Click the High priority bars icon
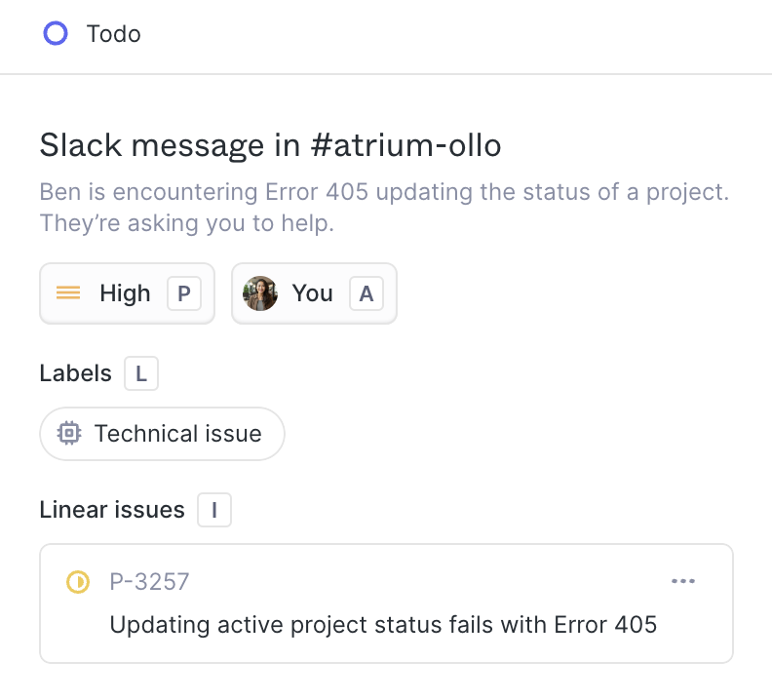 click(x=68, y=293)
